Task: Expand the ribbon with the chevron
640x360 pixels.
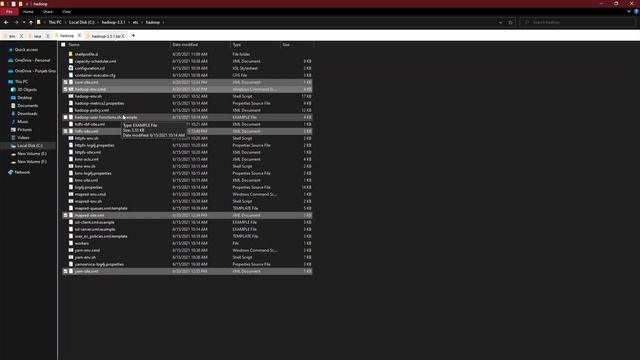Action: tap(629, 12)
